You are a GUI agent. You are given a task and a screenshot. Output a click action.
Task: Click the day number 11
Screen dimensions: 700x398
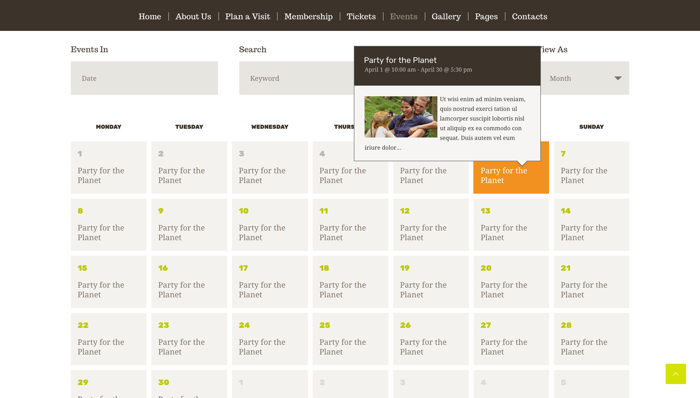[x=324, y=211]
